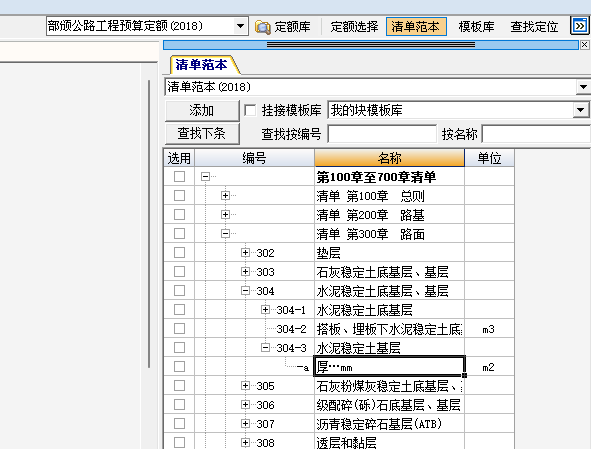Collapse the 304-3 水泥稳定土基层 node
This screenshot has width=591, height=449.
click(x=265, y=348)
